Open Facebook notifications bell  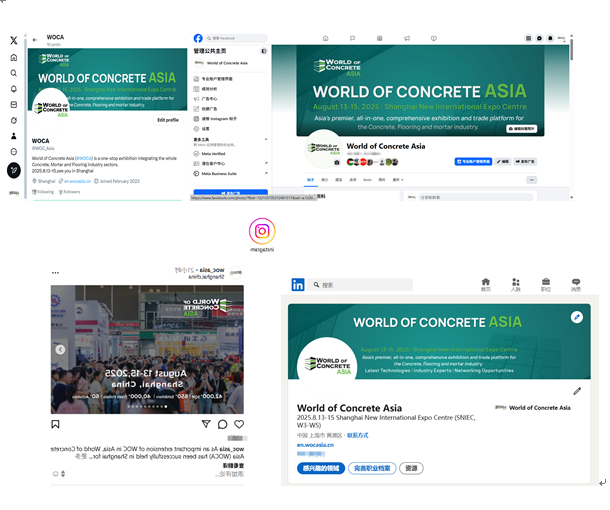pyautogui.click(x=550, y=38)
